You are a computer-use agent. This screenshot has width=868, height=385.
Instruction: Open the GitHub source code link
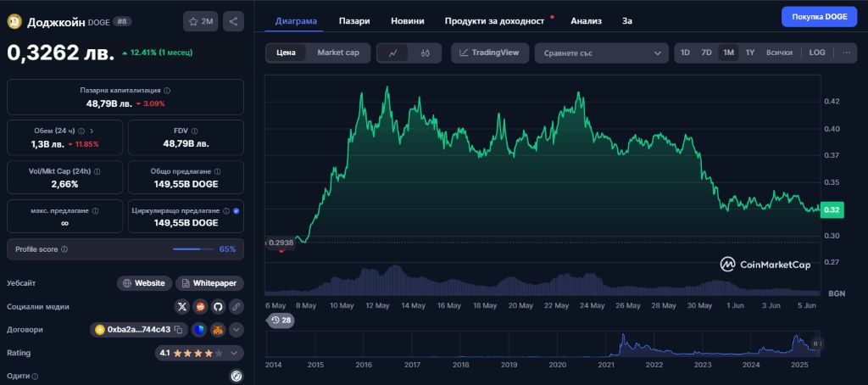tap(218, 306)
